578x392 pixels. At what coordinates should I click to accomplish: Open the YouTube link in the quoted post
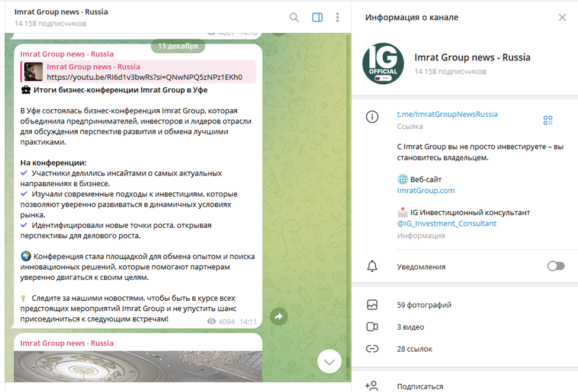pos(144,77)
